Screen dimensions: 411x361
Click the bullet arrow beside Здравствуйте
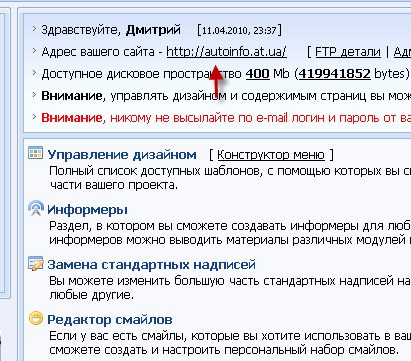pyautogui.click(x=34, y=29)
